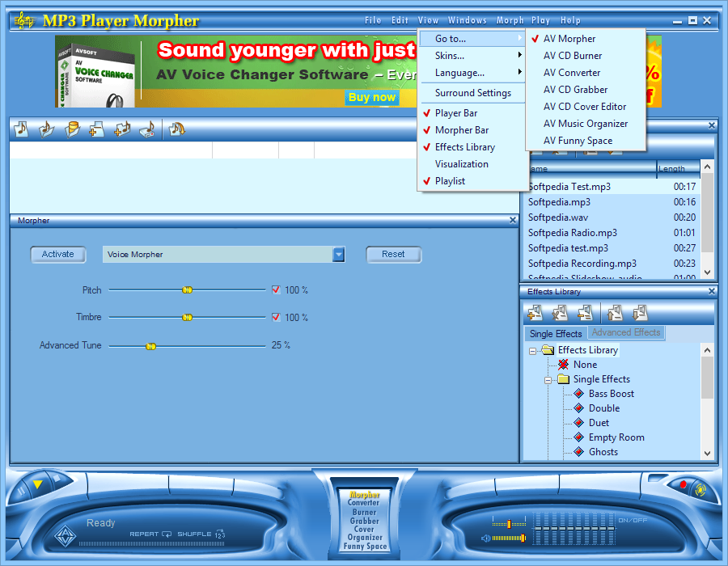
Task: Click the remove effect icon with minus sign
Action: [585, 313]
